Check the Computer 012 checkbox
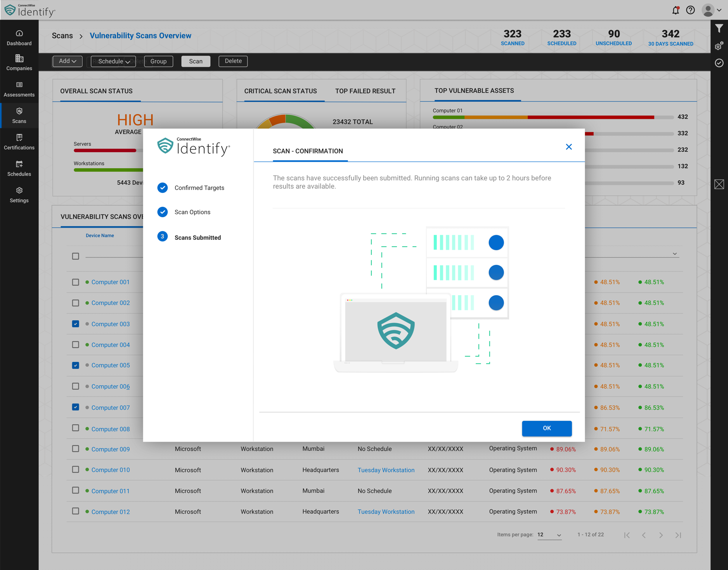This screenshot has height=570, width=728. click(75, 511)
